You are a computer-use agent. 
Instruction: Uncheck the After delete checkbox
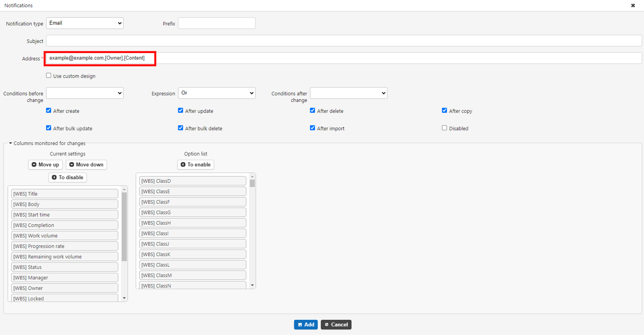point(312,110)
